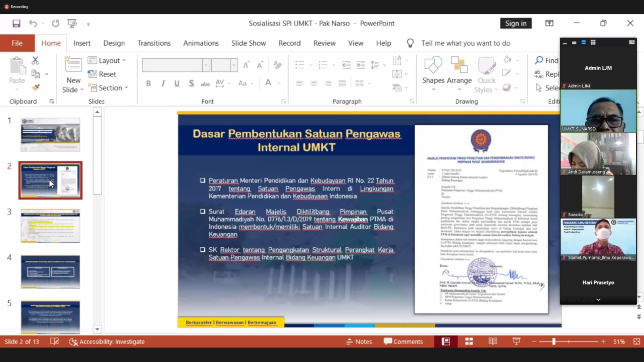Open the File menu tab
The image size is (644, 362).
[17, 43]
